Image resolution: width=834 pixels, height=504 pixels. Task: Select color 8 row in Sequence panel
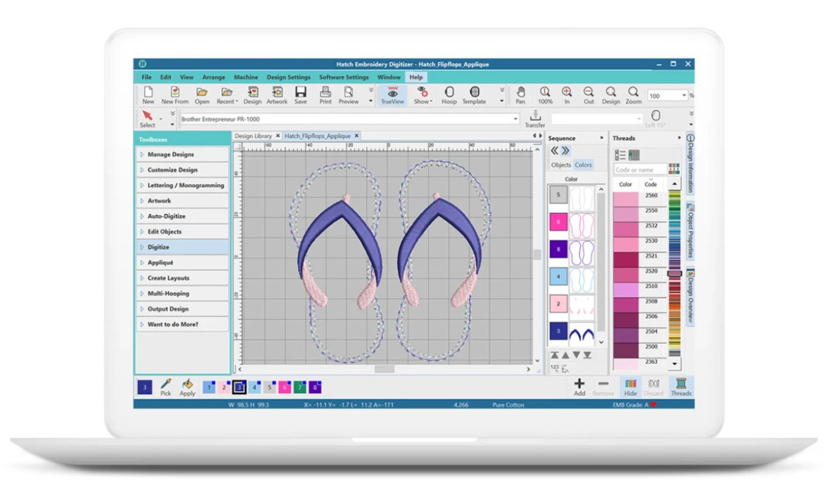[572, 250]
